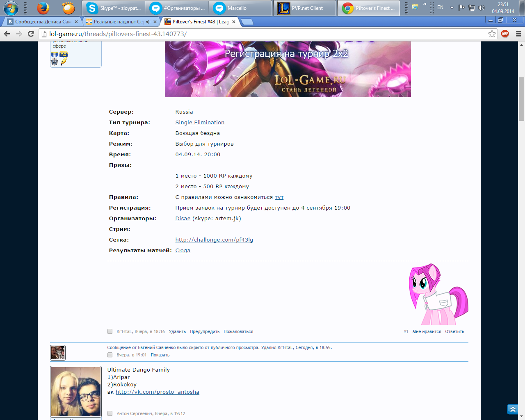
Task: Click 'Ответить' on first post
Action: pyautogui.click(x=454, y=331)
